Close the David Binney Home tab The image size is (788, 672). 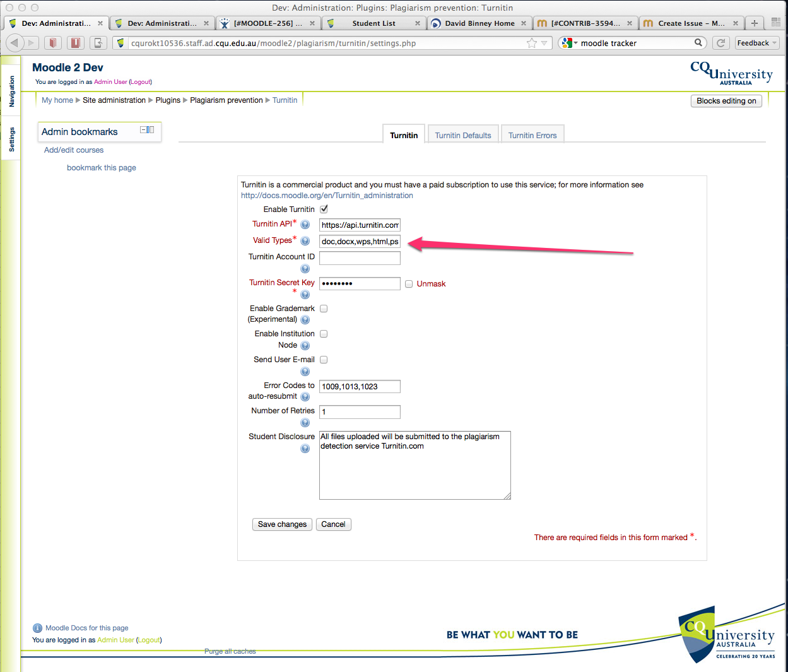click(x=524, y=23)
